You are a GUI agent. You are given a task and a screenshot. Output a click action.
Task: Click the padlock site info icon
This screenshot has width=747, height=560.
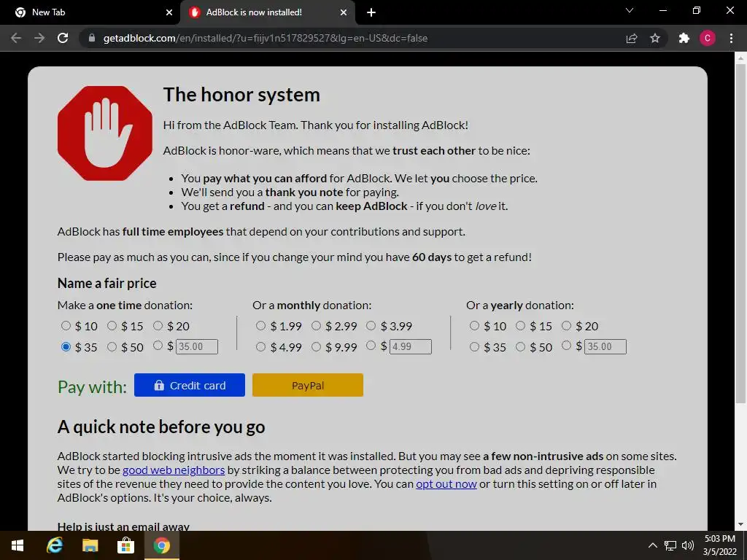[92, 38]
